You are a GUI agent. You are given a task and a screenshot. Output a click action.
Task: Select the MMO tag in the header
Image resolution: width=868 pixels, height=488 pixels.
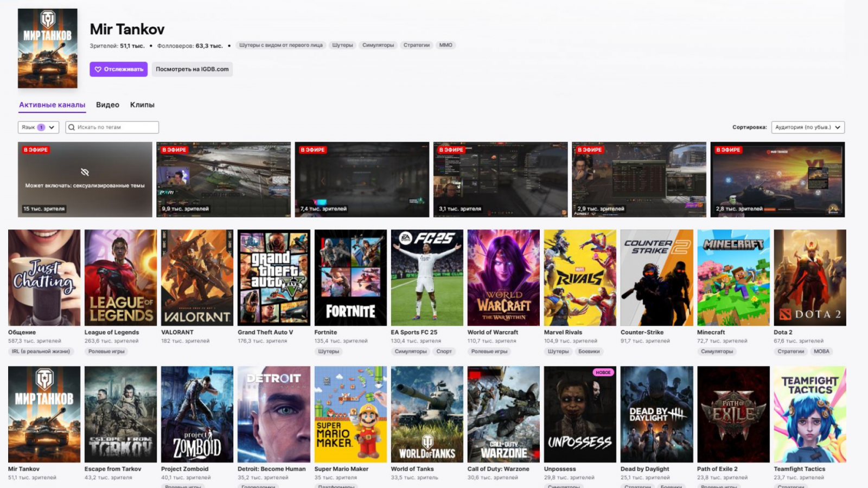(445, 45)
